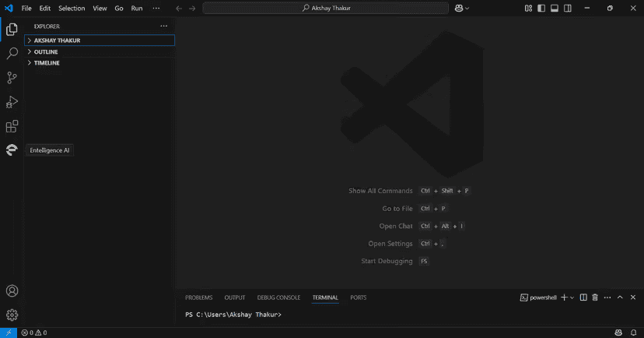
Task: Show errors and warnings count in status bar
Action: click(x=34, y=333)
